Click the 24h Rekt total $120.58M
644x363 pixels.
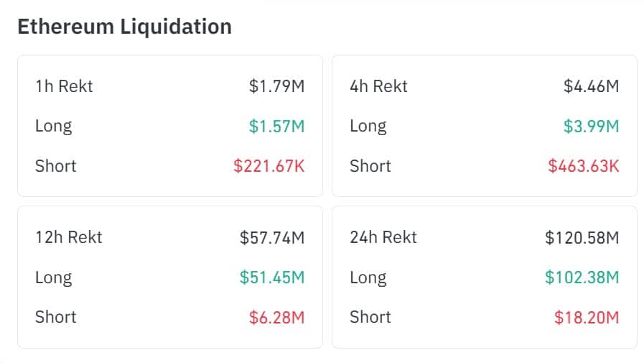pos(582,237)
